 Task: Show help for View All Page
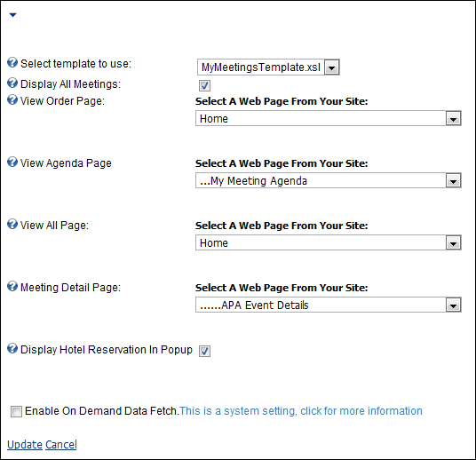coord(12,225)
